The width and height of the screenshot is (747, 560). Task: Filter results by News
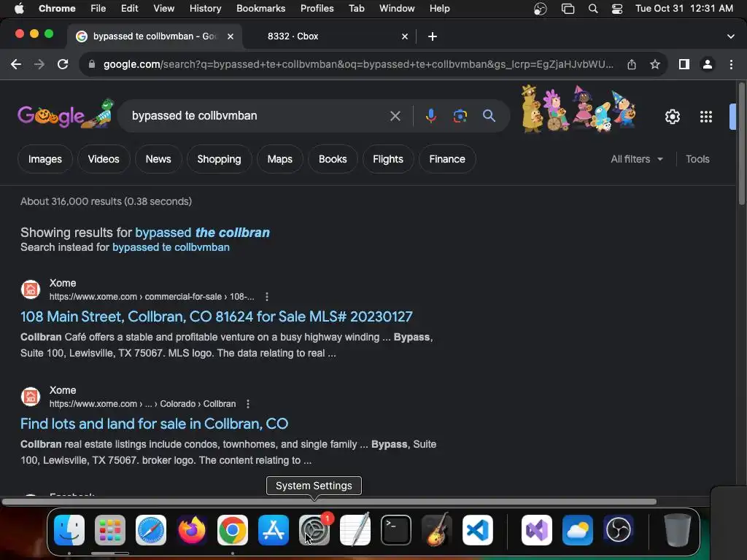[158, 159]
